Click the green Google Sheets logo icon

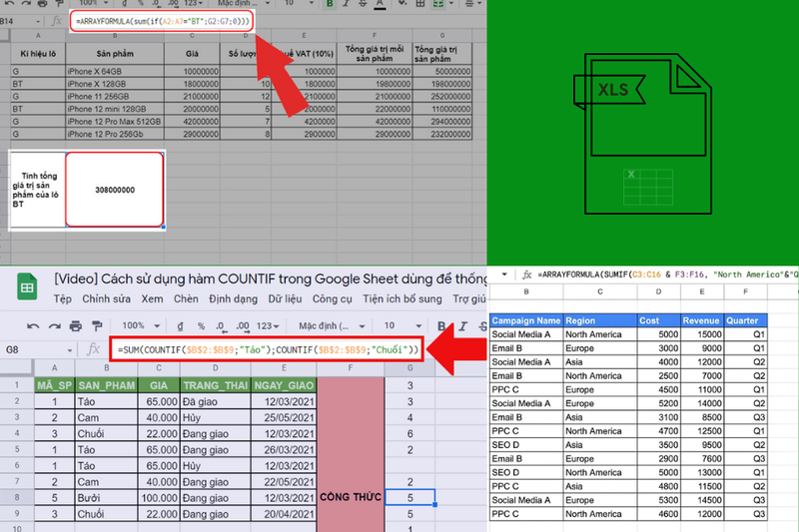pyautogui.click(x=27, y=286)
